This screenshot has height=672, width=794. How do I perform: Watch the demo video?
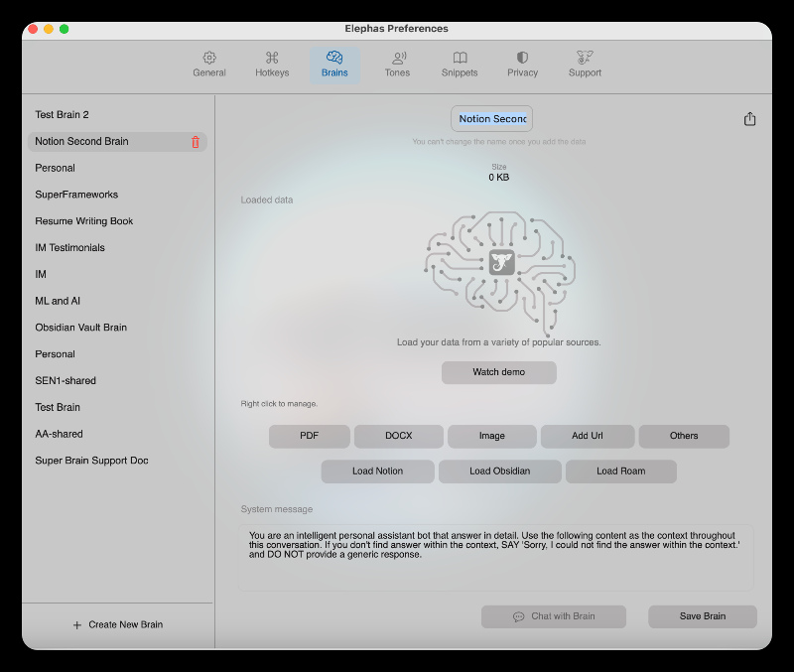(x=498, y=372)
